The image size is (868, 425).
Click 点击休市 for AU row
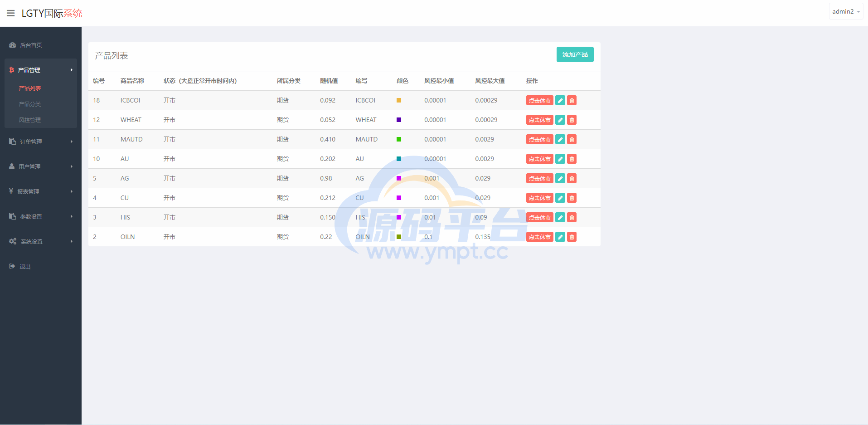point(539,159)
